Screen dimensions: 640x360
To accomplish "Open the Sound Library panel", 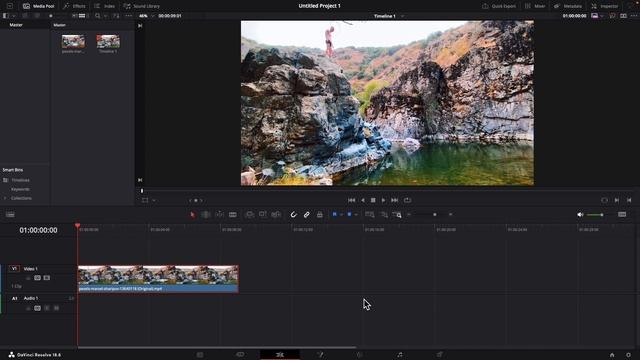I will [142, 6].
